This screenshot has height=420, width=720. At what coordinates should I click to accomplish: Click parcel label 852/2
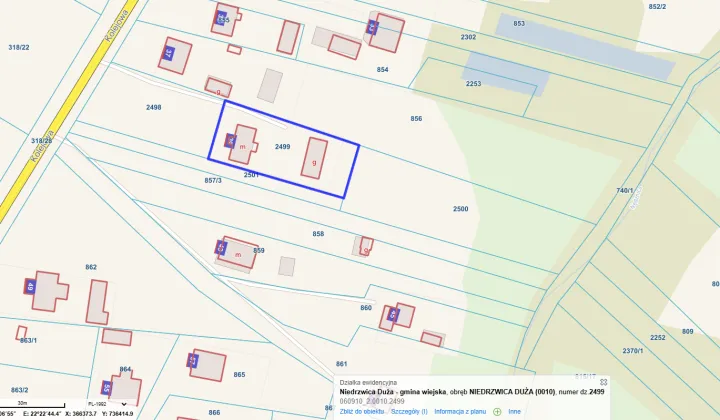[x=657, y=6]
